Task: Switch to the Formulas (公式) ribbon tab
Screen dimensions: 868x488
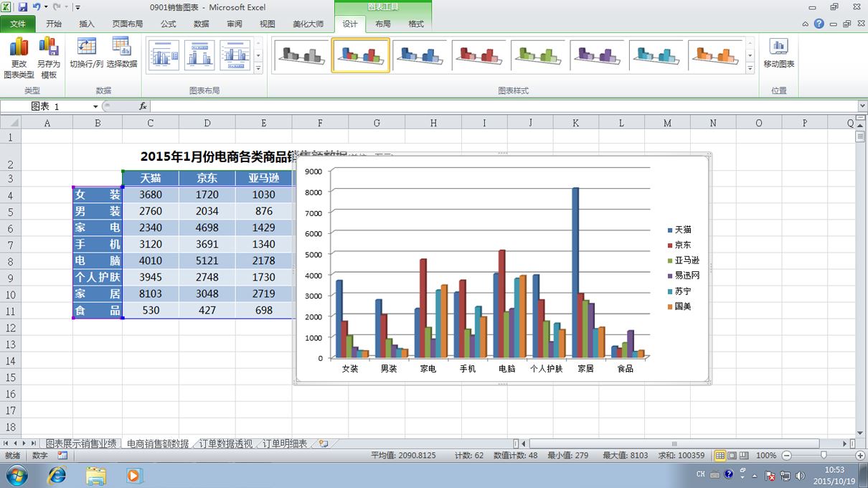Action: (x=169, y=24)
